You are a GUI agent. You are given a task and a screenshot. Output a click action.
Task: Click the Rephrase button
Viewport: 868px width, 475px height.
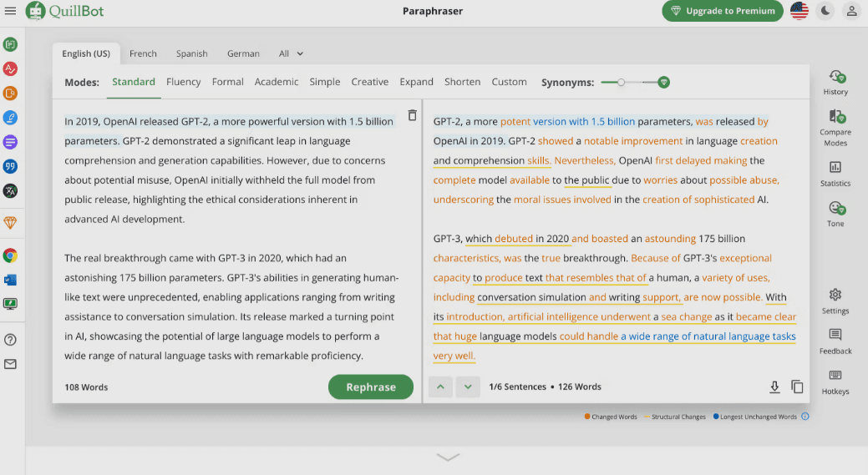(x=370, y=387)
